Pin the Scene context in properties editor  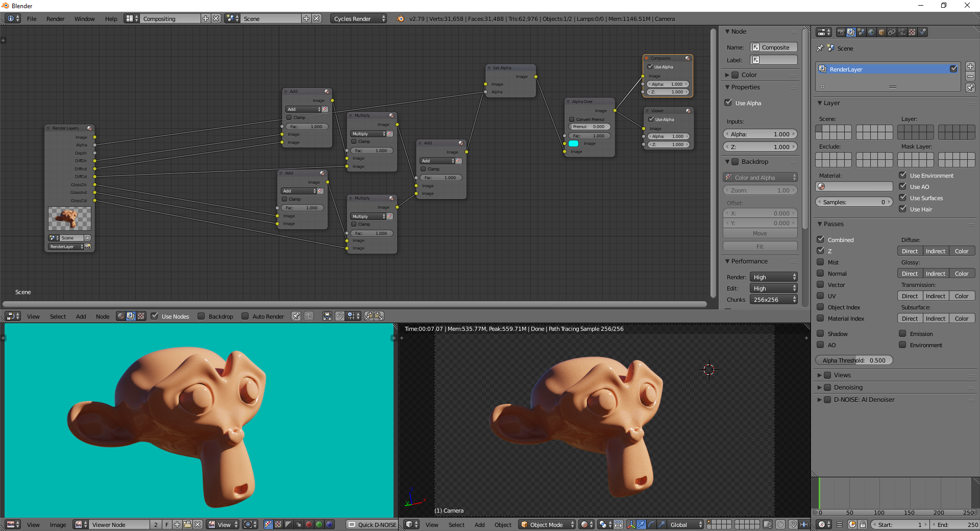[x=820, y=48]
